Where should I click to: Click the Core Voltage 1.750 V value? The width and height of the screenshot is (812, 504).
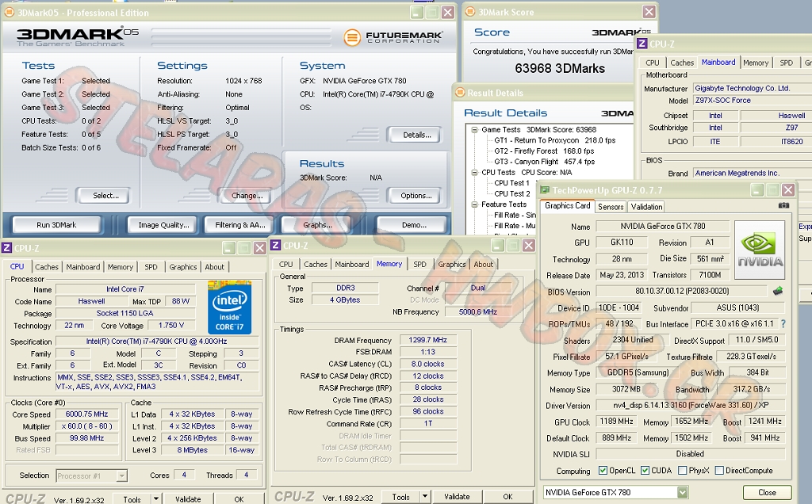[x=171, y=326]
